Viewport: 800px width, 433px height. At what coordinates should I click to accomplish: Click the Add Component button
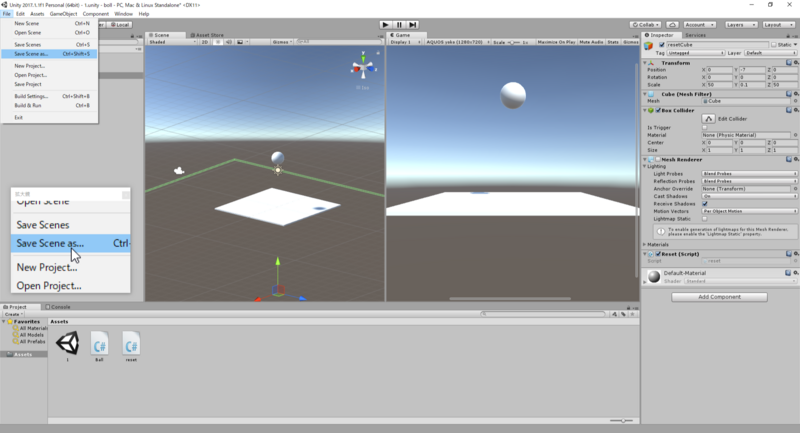click(x=719, y=297)
